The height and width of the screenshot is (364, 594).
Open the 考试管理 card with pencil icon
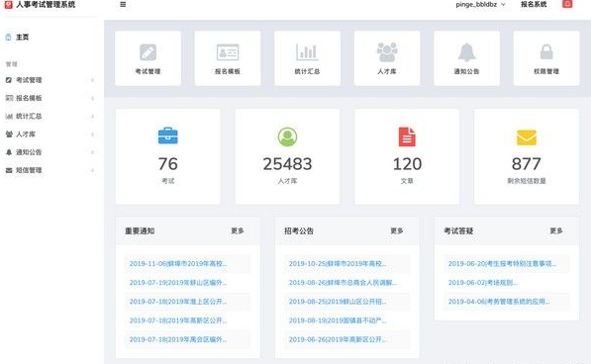(x=148, y=58)
